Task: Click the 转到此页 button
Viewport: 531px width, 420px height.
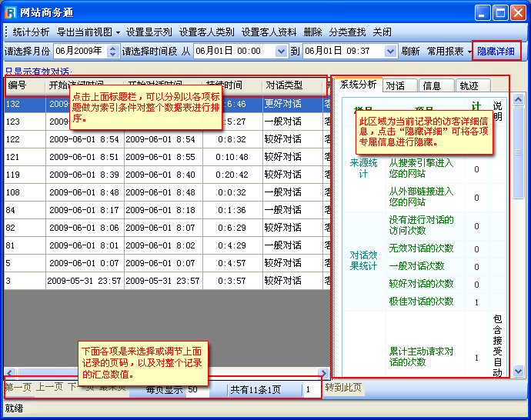Action: (x=343, y=388)
